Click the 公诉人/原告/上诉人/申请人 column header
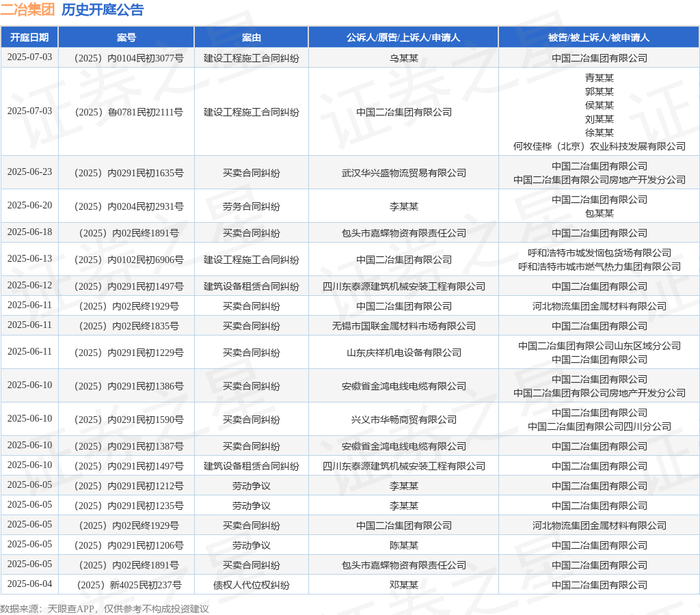This screenshot has width=700, height=615. tap(403, 37)
